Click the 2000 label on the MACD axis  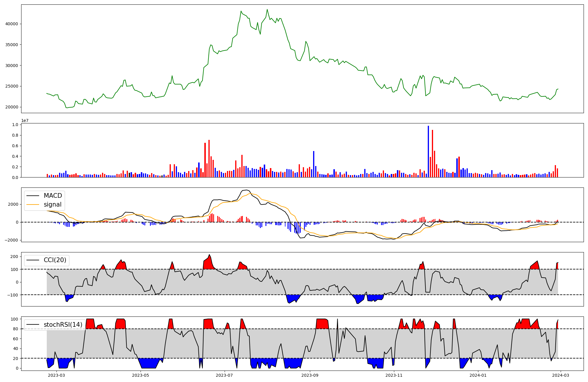[x=14, y=204]
